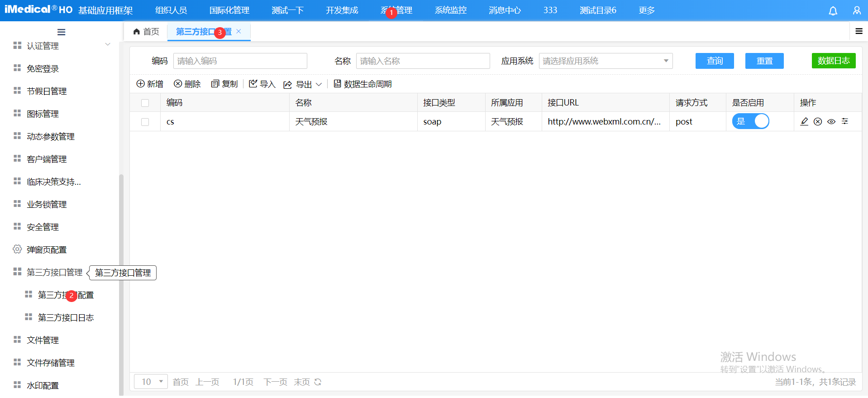
Task: Check the checkbox for cs row
Action: coord(145,122)
